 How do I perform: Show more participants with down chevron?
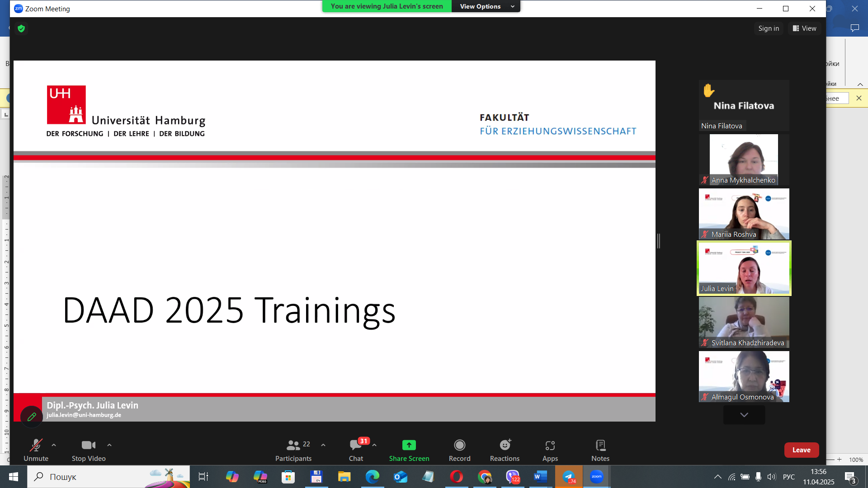744,415
